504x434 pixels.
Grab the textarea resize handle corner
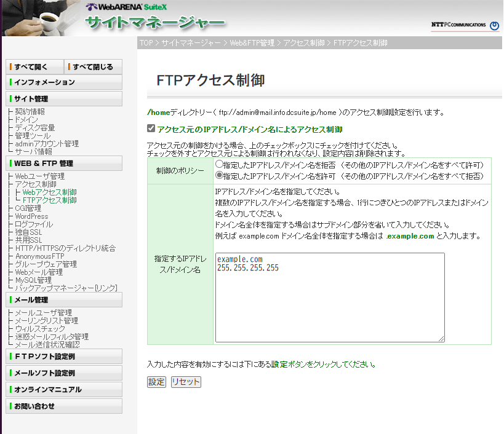(441, 339)
